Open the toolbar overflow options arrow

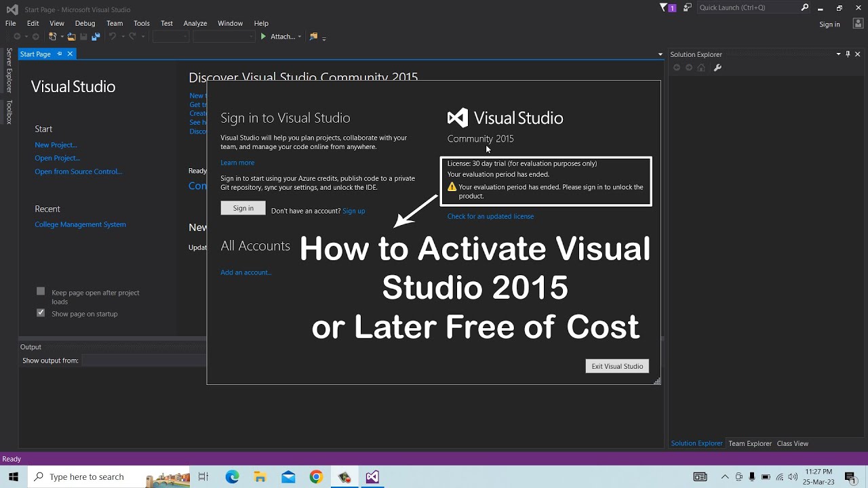click(x=324, y=37)
